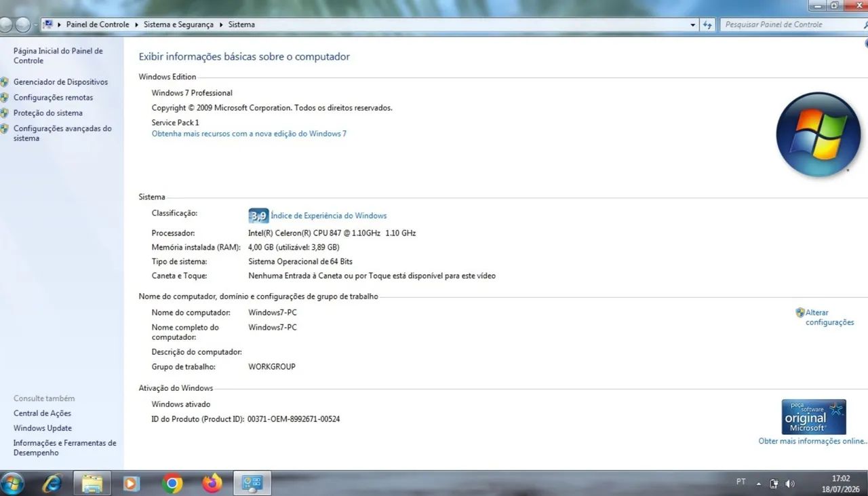Open Windows Update link
Viewport: 868px width, 496px height.
43,428
